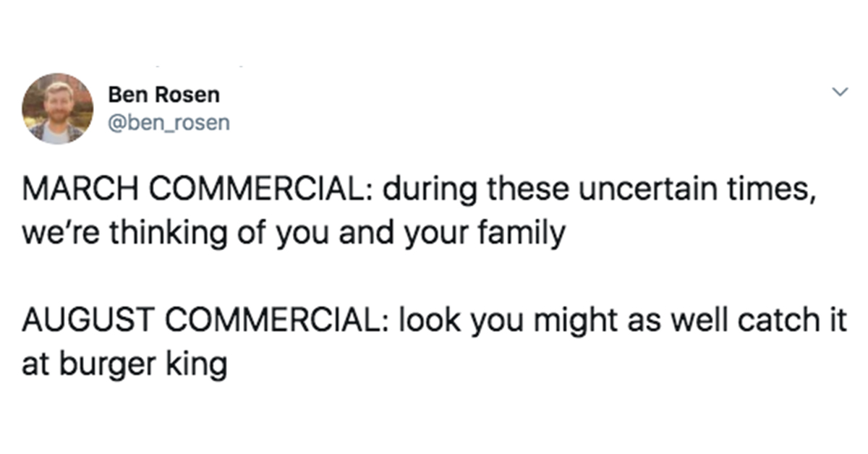This screenshot has height=454, width=868.
Task: Expand the tweet options chevron
Action: 838,92
